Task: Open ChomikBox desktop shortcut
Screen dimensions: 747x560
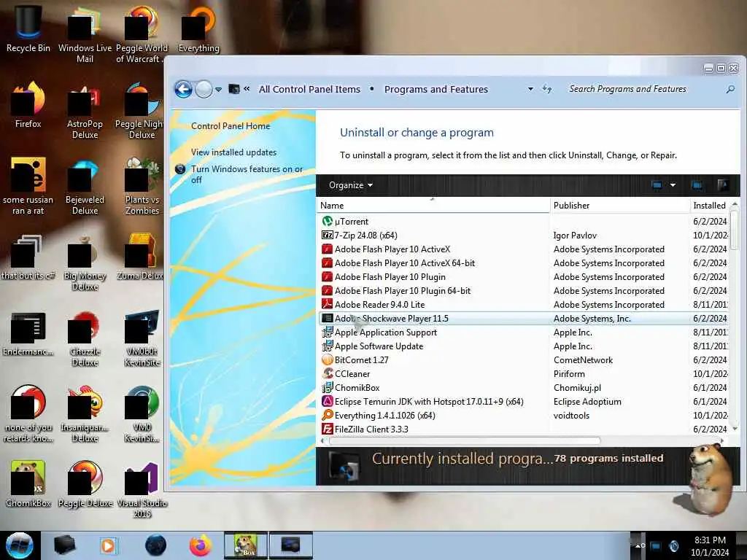Action: pos(28,484)
